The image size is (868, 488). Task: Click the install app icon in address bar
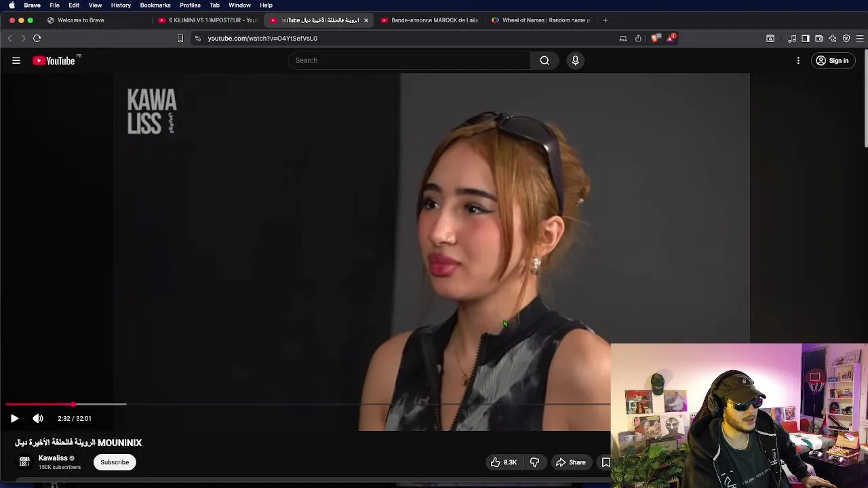[x=623, y=39]
